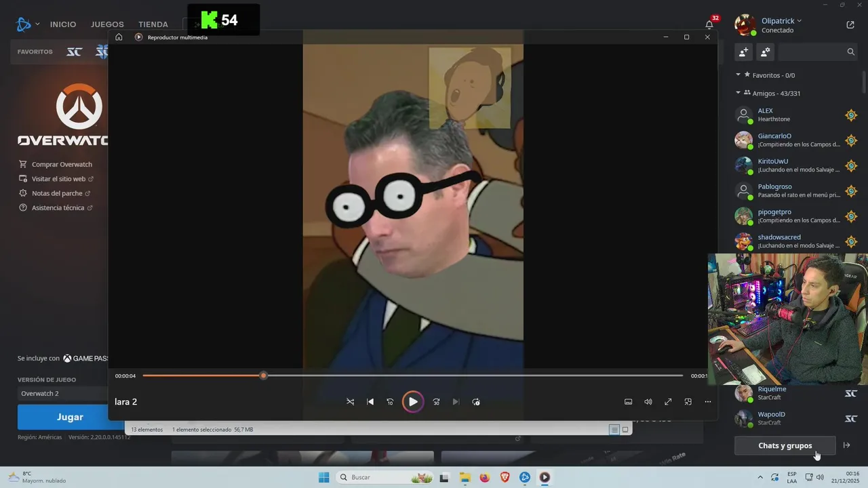Open the volume control

point(648,402)
